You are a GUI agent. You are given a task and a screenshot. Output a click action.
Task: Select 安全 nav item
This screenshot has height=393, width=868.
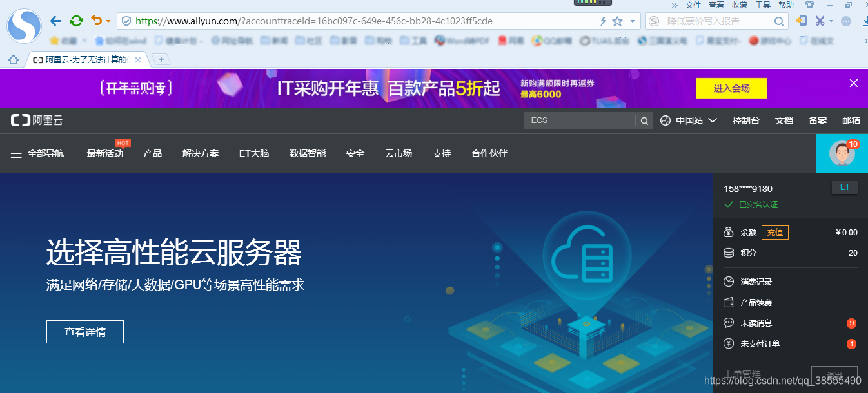click(x=355, y=153)
